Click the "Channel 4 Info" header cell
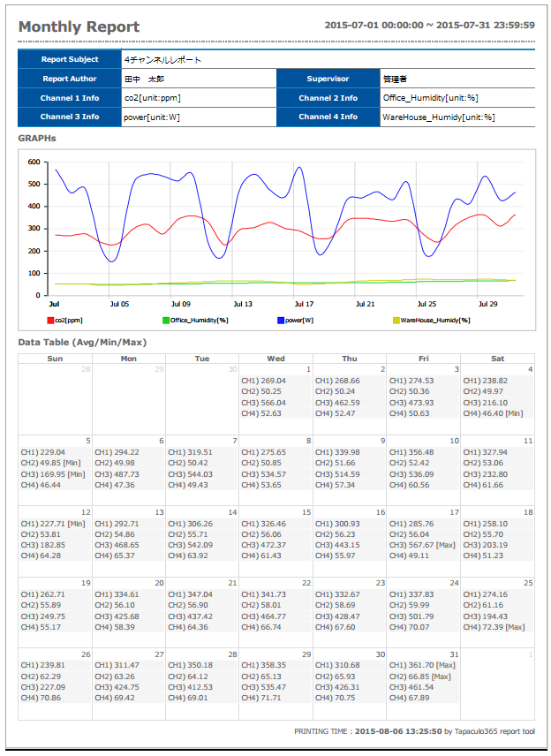Screen dimensions: 551x756 pos(328,117)
